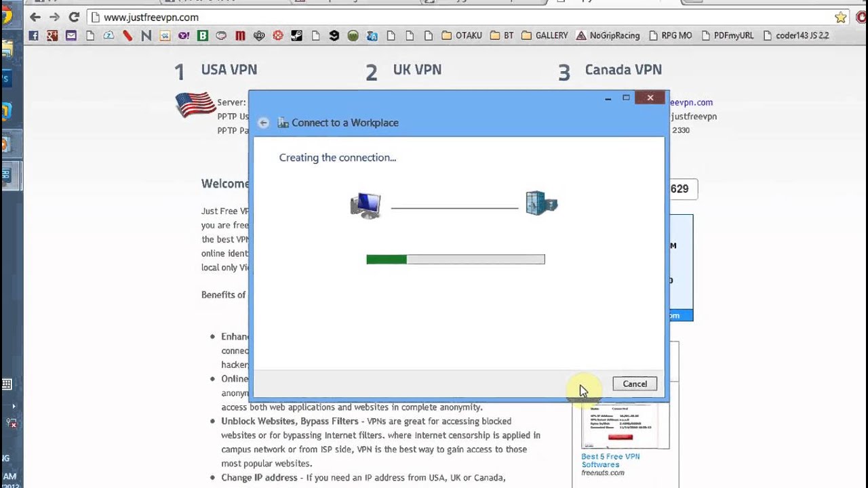The image size is (868, 488).
Task: Open the blue cloud bookmark
Action: [x=108, y=35]
